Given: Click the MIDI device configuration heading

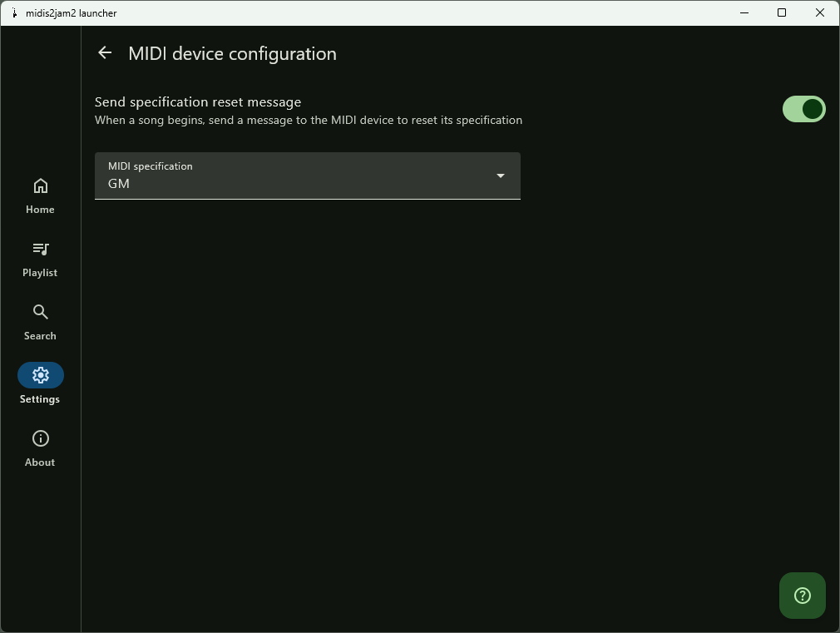Looking at the screenshot, I should click(233, 53).
